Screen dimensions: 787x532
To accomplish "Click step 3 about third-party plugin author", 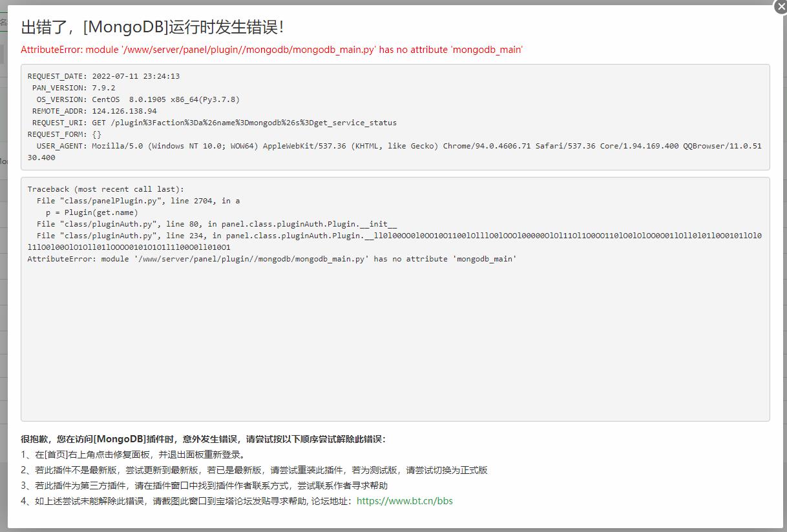I will 204,486.
